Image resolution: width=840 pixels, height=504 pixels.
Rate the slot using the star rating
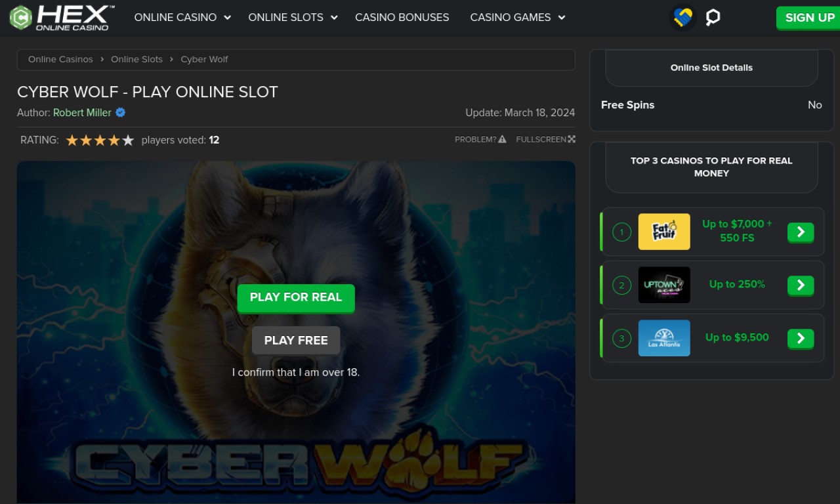(100, 140)
